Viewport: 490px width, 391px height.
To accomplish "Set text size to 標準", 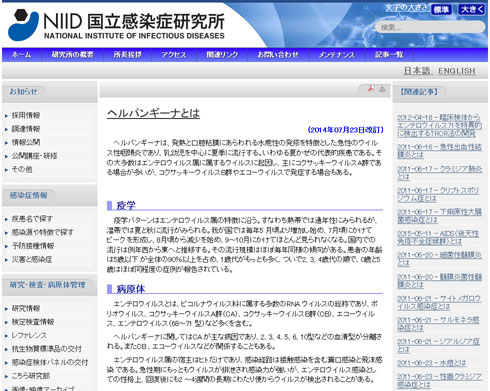I will (x=441, y=9).
